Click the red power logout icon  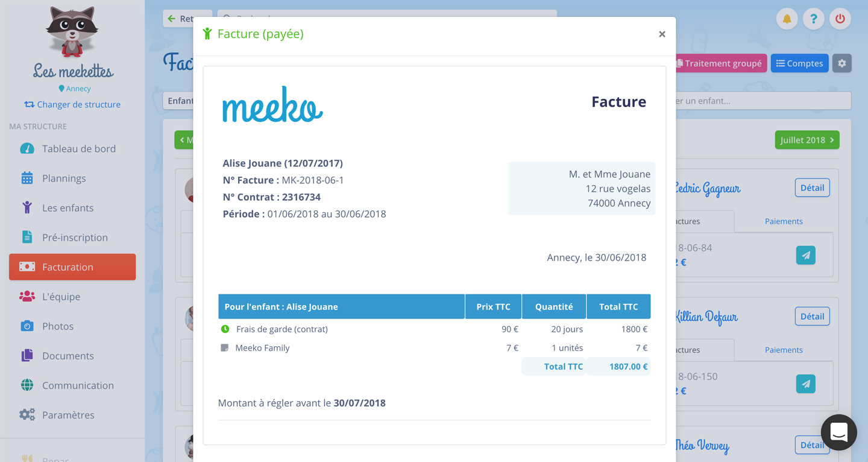(840, 19)
